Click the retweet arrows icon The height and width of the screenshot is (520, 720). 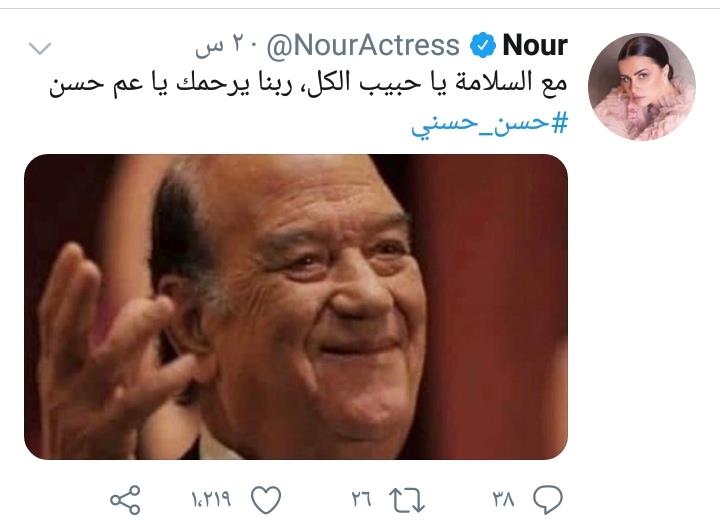click(x=406, y=500)
